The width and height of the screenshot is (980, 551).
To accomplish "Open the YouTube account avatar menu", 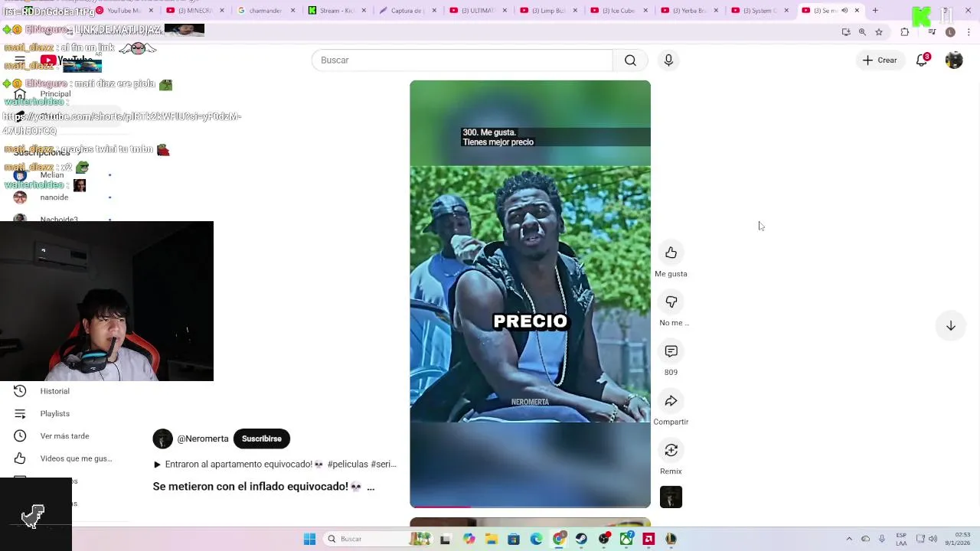I will click(954, 60).
